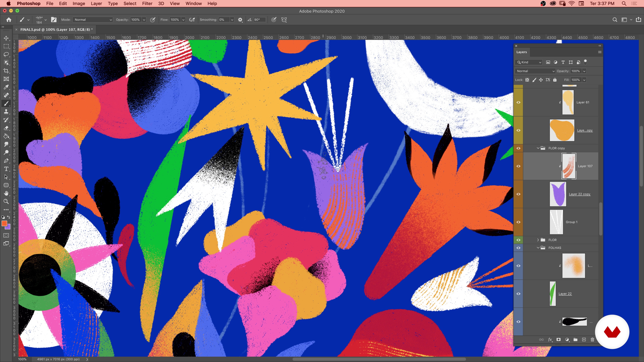Screen dimensions: 644x362
Task: Lock all layer attributes
Action: click(x=555, y=80)
